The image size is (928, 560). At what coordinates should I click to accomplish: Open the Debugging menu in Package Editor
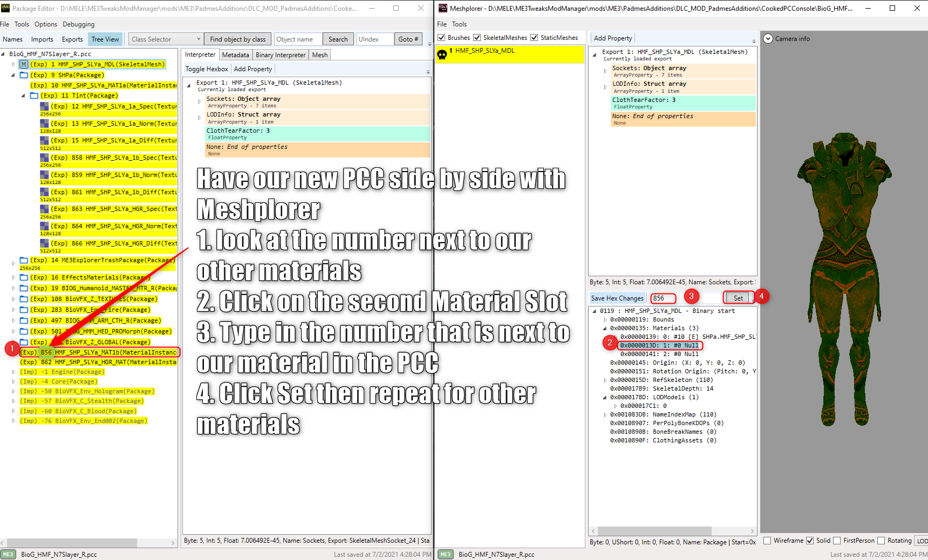coord(78,24)
